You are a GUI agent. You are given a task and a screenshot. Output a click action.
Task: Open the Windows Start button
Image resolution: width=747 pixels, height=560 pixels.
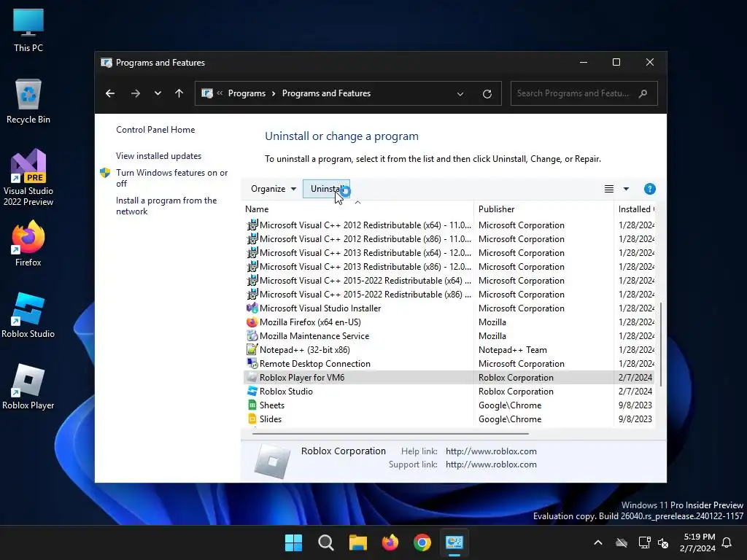pyautogui.click(x=293, y=542)
